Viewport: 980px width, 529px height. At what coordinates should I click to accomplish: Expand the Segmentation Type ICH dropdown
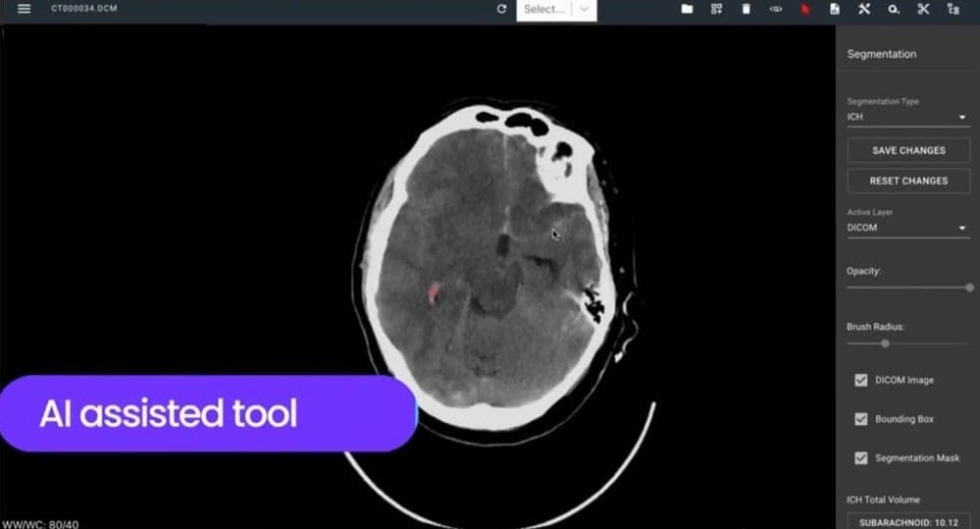pos(907,117)
